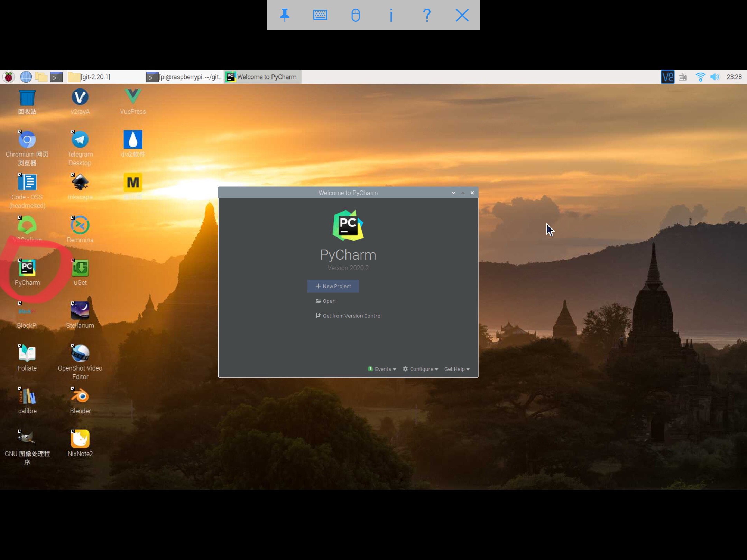Launch terminal from taskbar launcher
The width and height of the screenshot is (747, 560).
tap(56, 77)
